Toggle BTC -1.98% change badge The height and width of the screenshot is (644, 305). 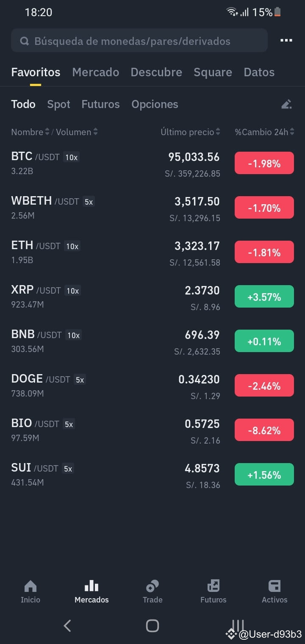coord(264,163)
